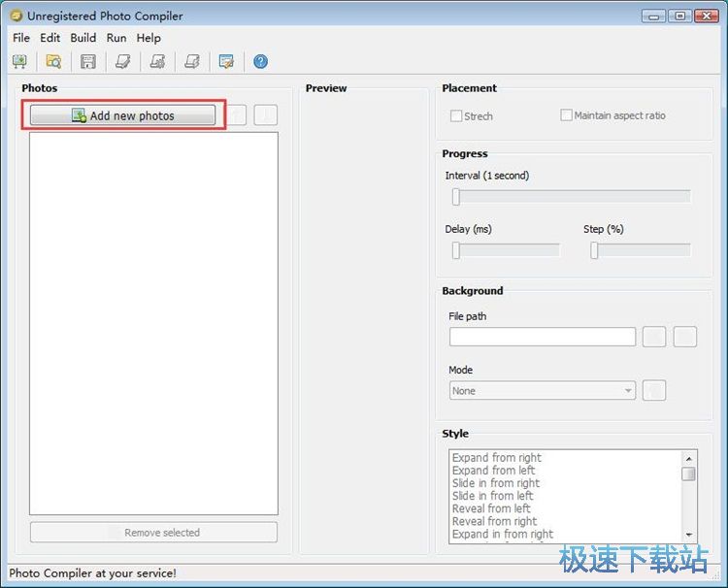Click the Add new photos button
Screen dimensions: 728x588
click(123, 115)
